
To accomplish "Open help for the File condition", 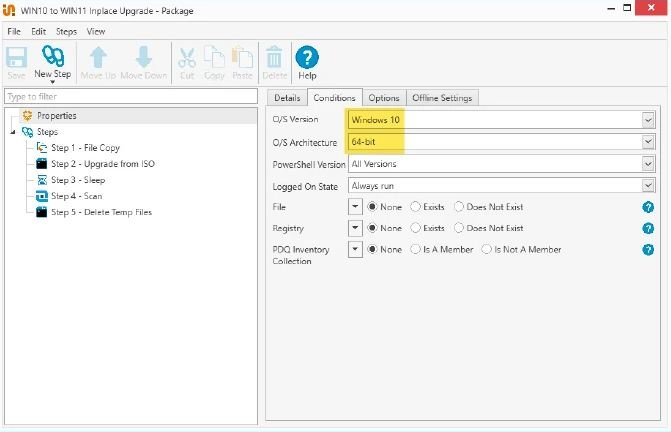I will (x=648, y=207).
